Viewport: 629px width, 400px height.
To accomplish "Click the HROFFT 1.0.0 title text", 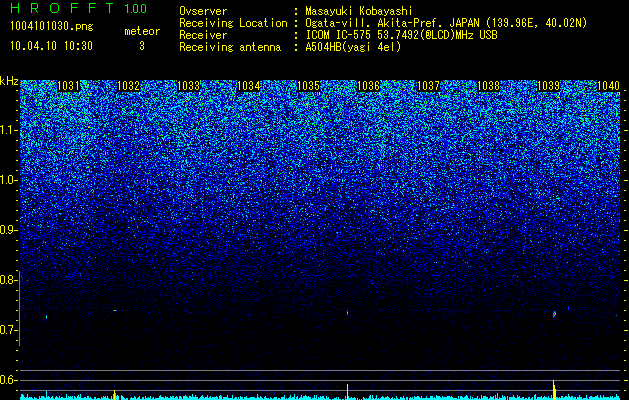I will pyautogui.click(x=78, y=8).
